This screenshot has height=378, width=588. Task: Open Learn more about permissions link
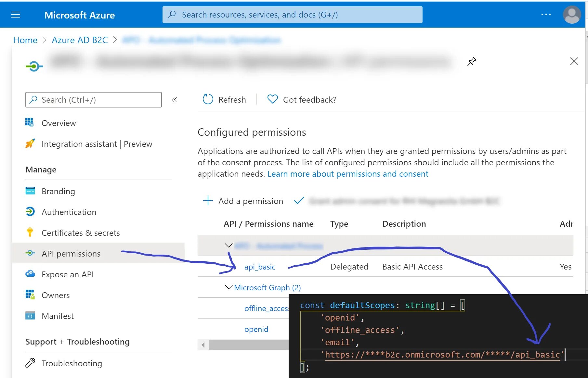(x=347, y=174)
